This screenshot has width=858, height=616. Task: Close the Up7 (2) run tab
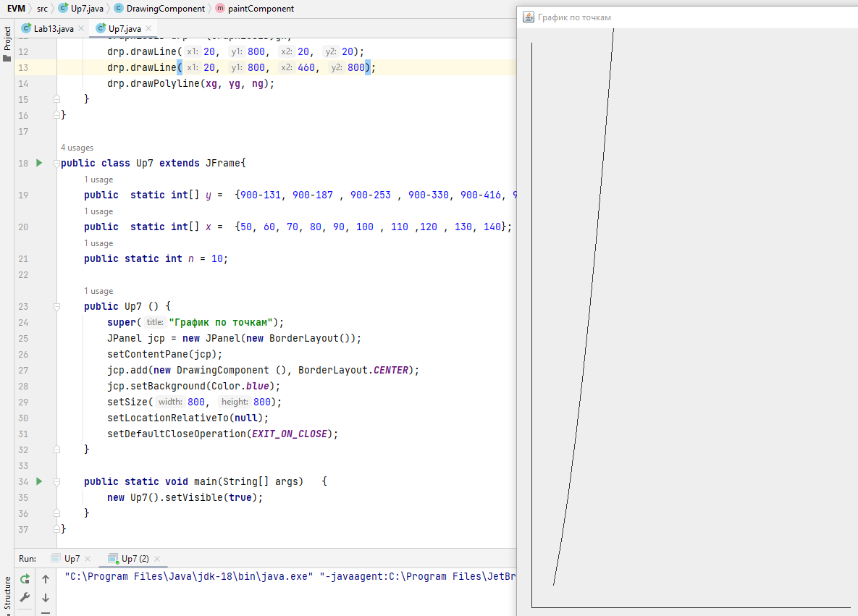(157, 559)
